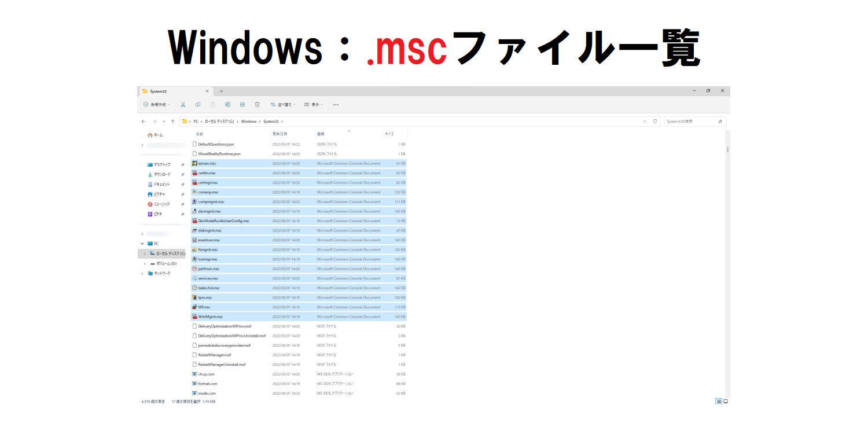Add a new tab with plus button
The width and height of the screenshot is (868, 434).
(x=221, y=91)
